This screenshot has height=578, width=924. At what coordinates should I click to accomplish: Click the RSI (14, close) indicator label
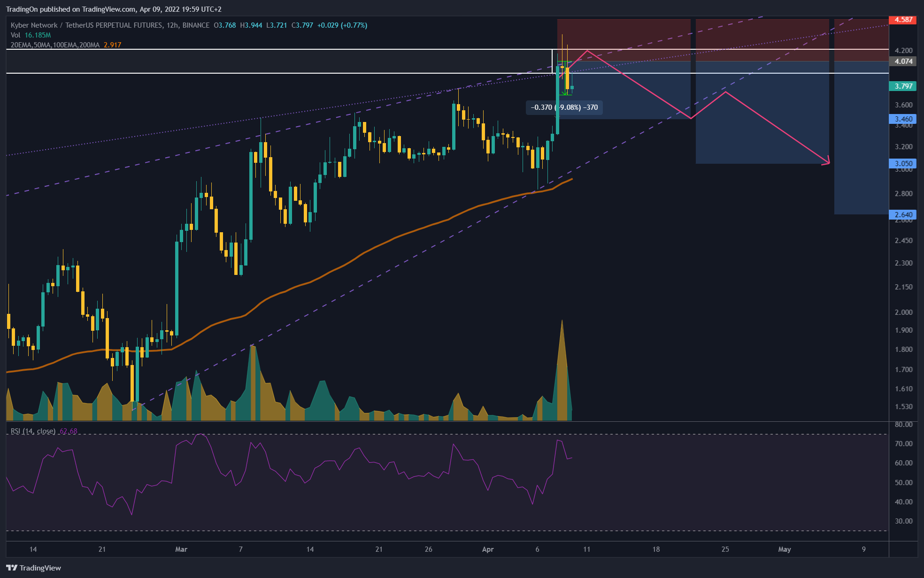coord(33,431)
